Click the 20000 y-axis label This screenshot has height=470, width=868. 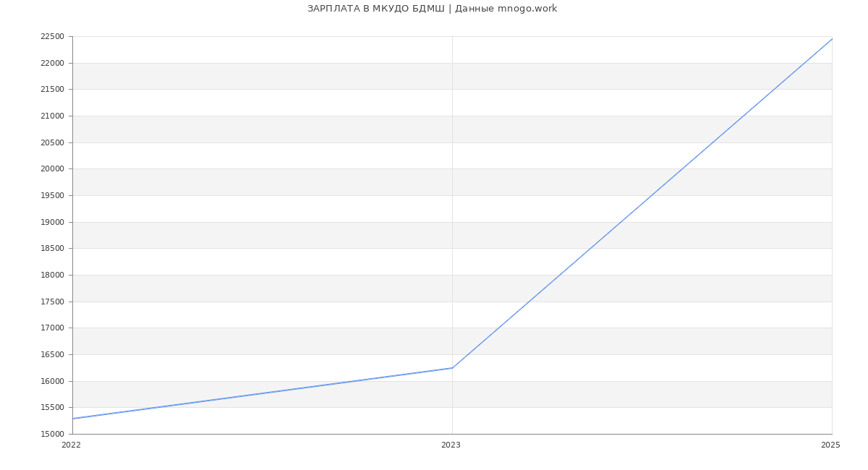point(52,169)
